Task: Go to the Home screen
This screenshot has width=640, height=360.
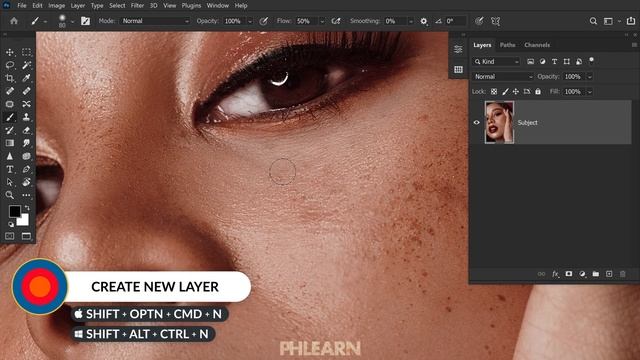Action: tap(14, 21)
